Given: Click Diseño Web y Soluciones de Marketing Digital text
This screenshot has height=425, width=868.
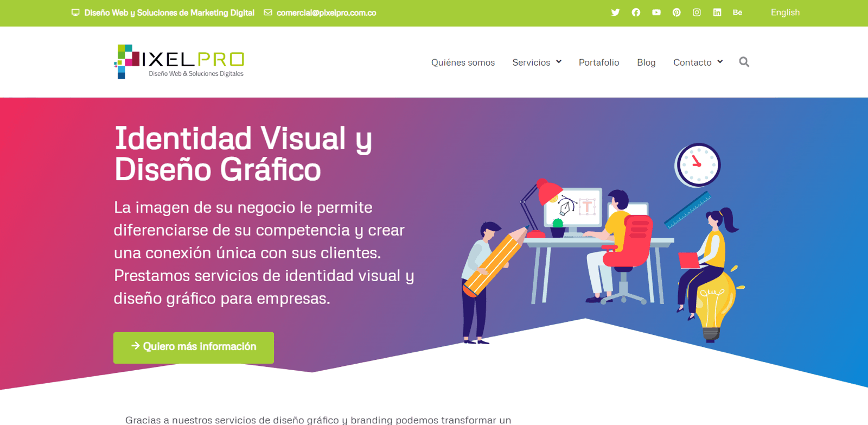Looking at the screenshot, I should 169,12.
